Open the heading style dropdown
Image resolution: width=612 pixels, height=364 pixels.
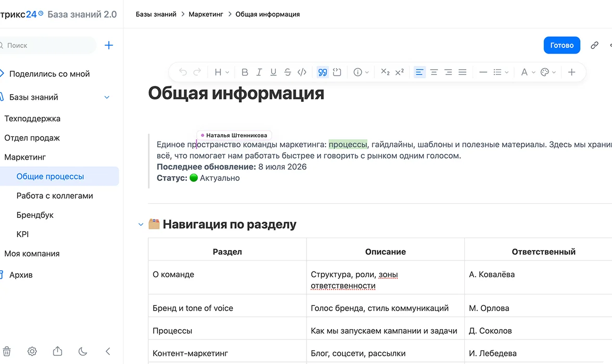tap(222, 72)
